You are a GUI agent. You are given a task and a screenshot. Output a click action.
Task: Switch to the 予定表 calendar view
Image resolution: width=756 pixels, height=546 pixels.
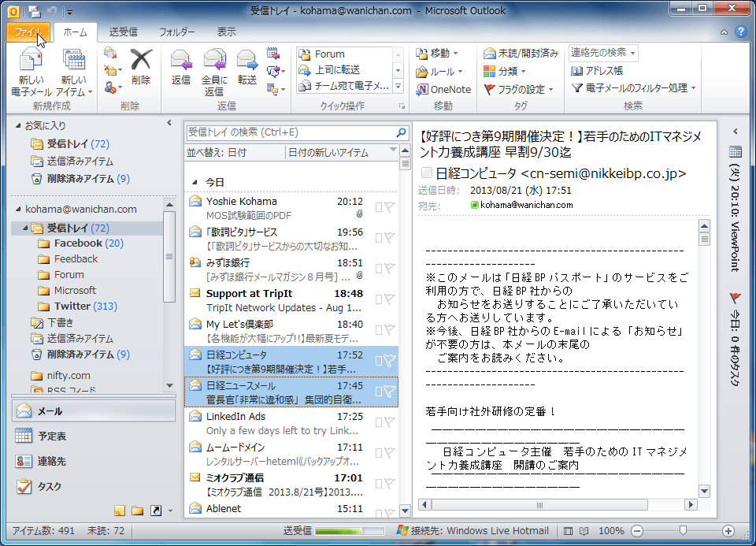93,436
